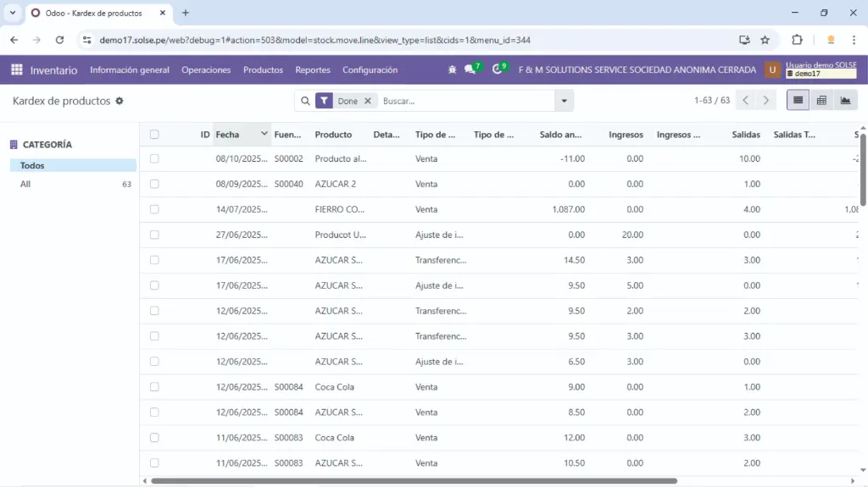Open the Configuración menu
This screenshot has width=868, height=487.
click(x=370, y=70)
